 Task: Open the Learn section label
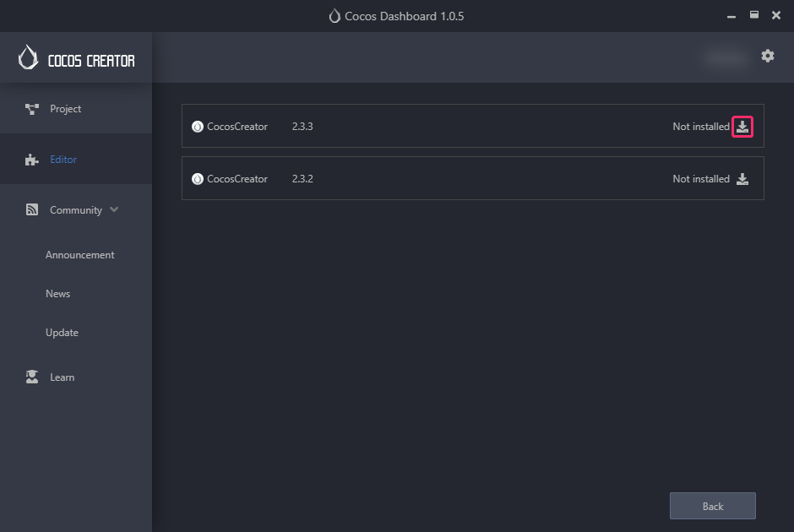[62, 377]
